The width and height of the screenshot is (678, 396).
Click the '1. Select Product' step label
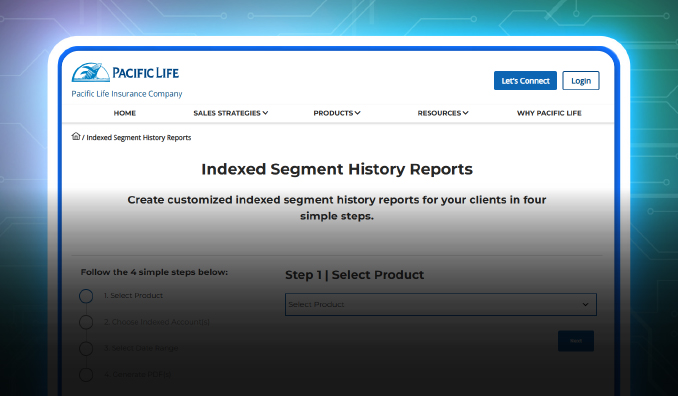133,295
